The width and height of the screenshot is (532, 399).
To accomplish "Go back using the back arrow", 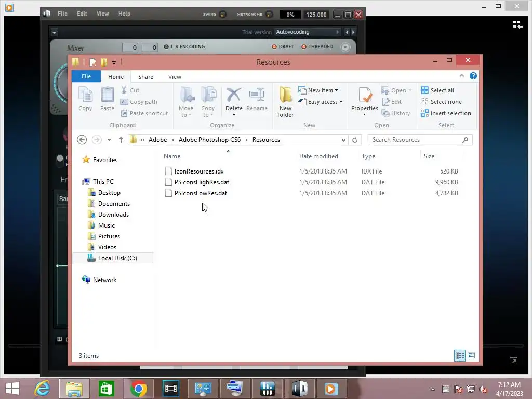I will [82, 140].
